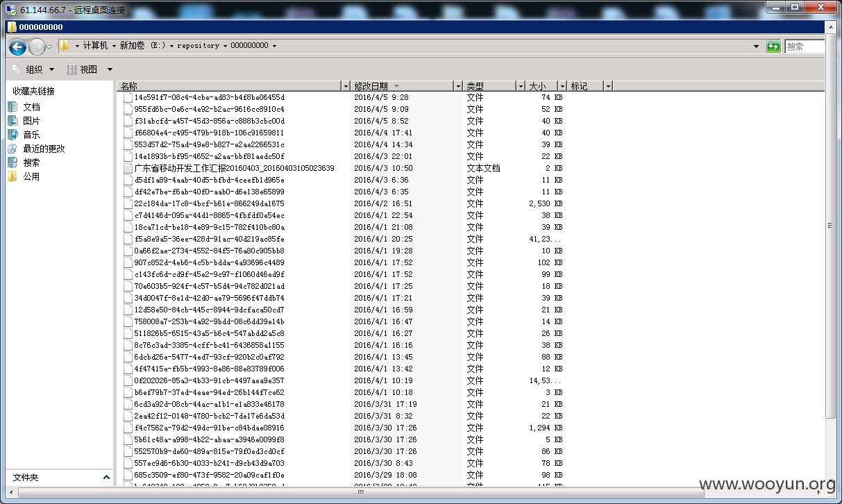Select file 685c3509-ef80-473f-9582-20a09caf1f0e
This screenshot has width=842, height=504.
click(209, 475)
